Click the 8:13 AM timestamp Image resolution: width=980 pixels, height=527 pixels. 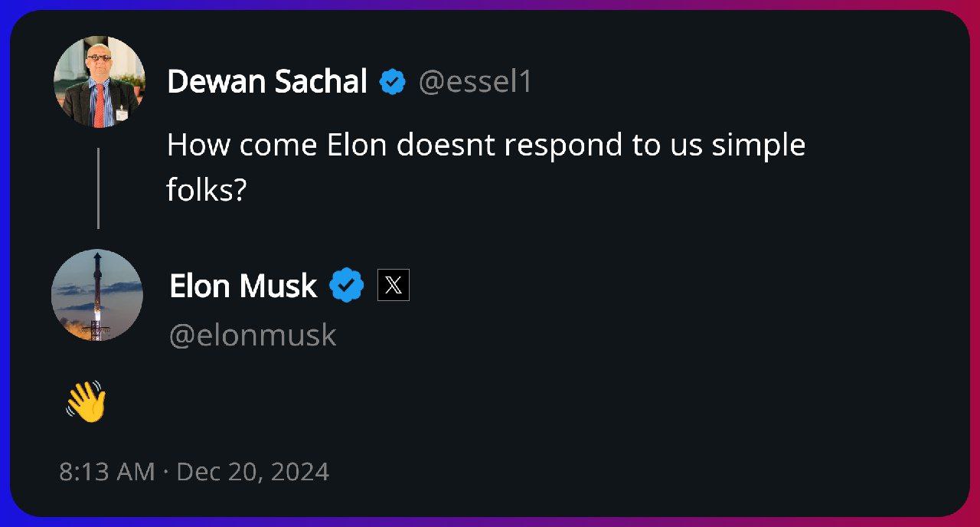tap(107, 471)
